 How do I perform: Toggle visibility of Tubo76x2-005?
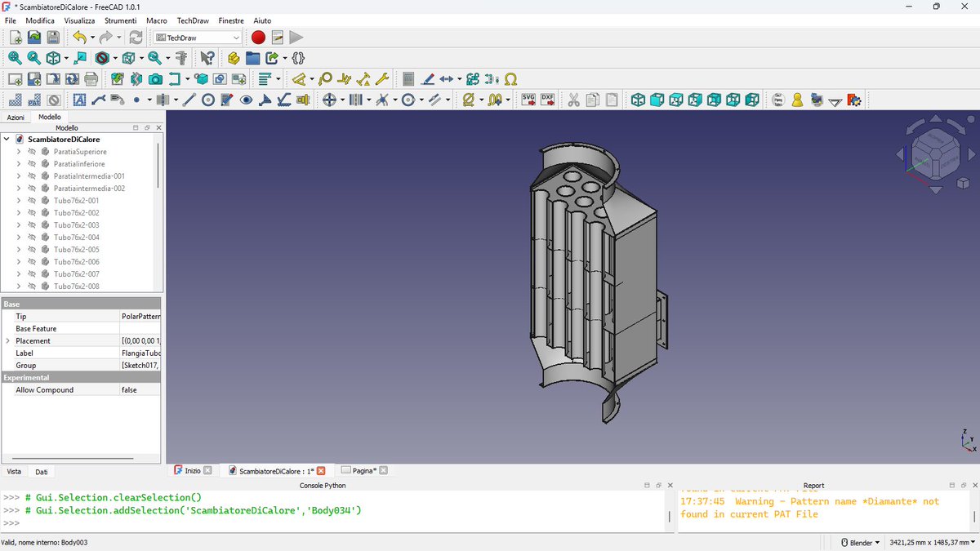[x=32, y=250]
